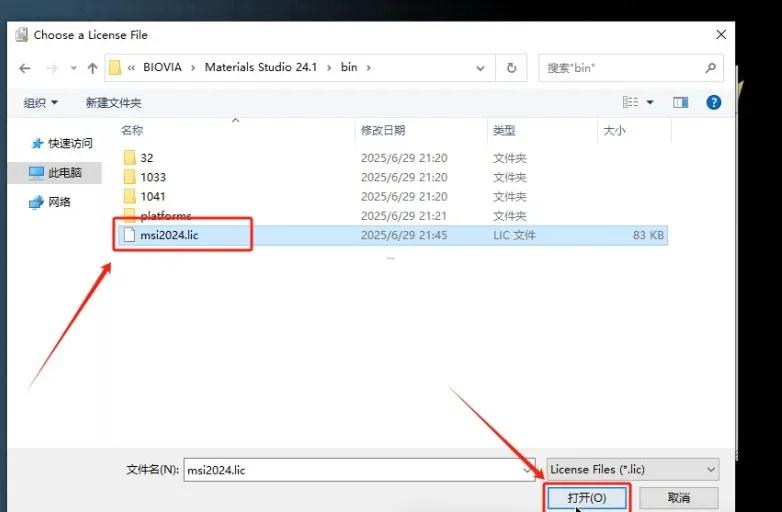Click the forward navigation arrow

point(52,68)
